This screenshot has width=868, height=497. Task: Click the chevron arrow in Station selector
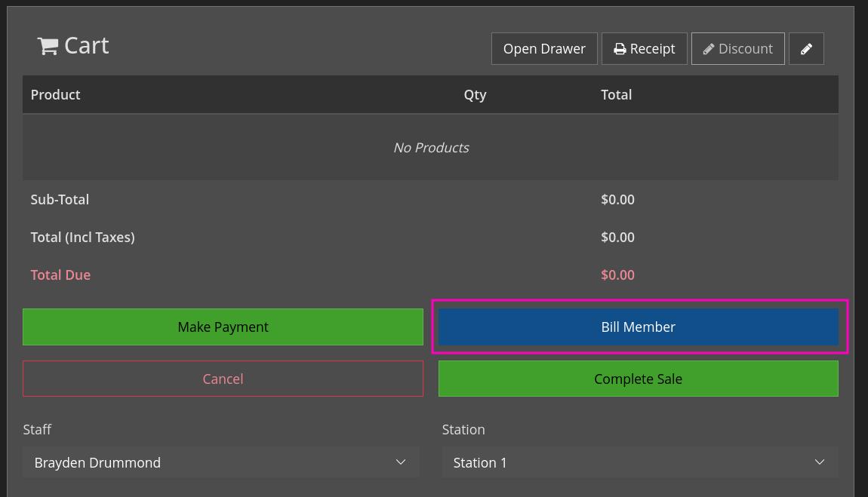tap(820, 462)
